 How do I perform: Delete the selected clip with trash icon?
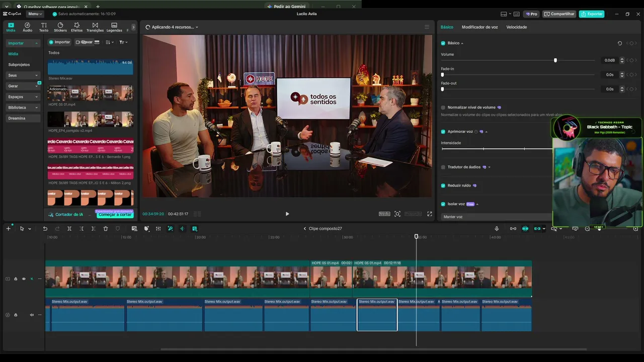(106, 229)
